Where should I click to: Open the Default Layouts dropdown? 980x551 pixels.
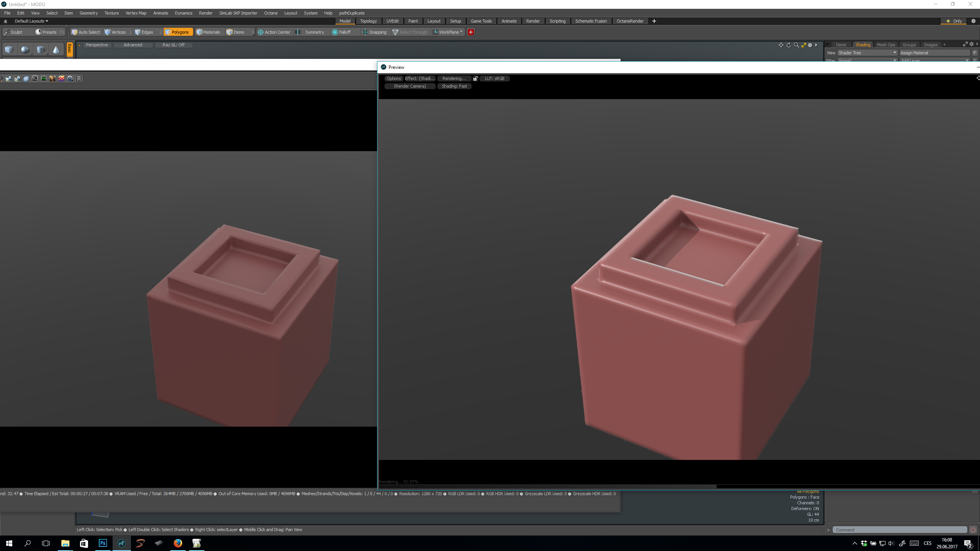pyautogui.click(x=31, y=21)
